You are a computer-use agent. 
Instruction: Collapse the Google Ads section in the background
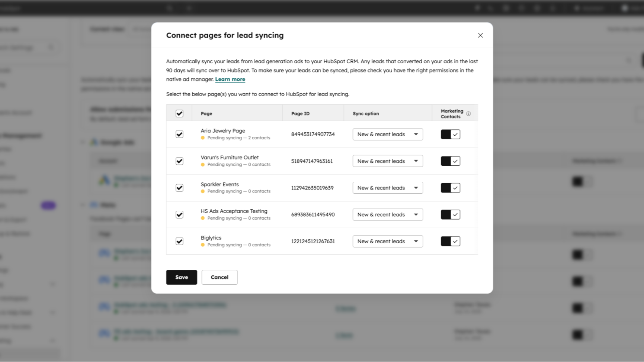click(82, 142)
